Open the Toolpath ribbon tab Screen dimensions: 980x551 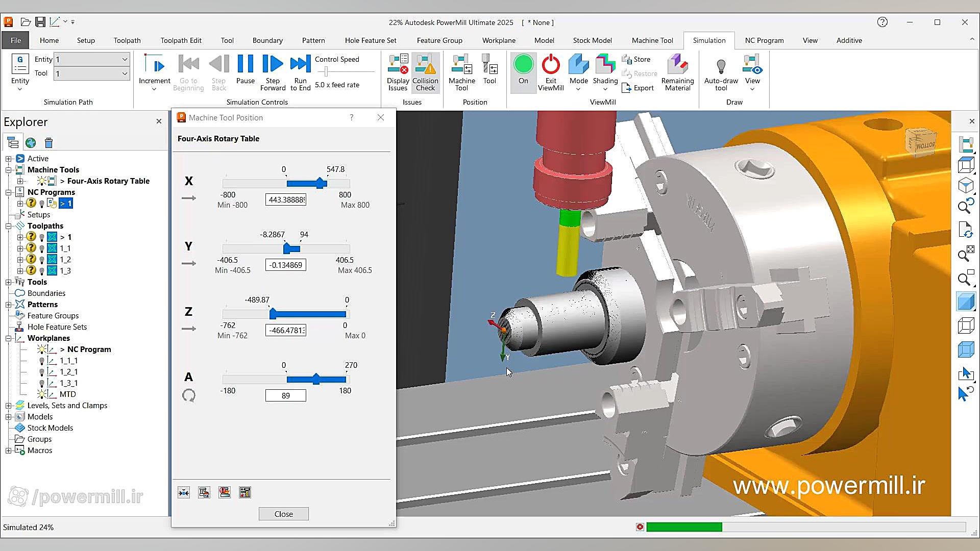pyautogui.click(x=127, y=40)
